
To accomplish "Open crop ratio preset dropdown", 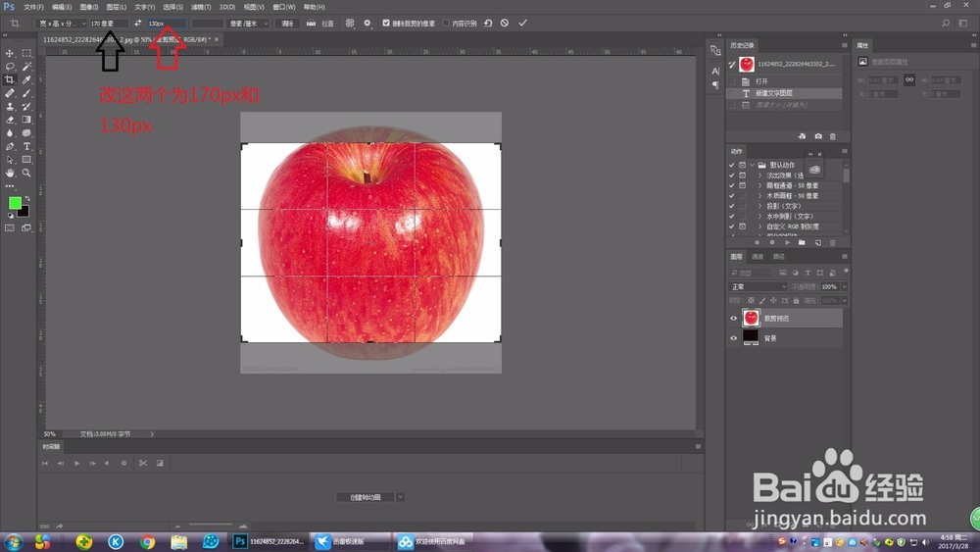I will pyautogui.click(x=61, y=24).
